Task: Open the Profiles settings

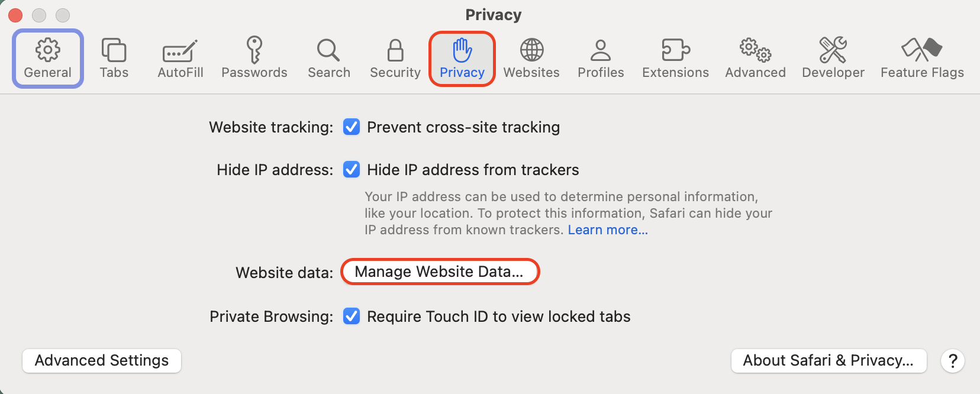Action: (600, 57)
